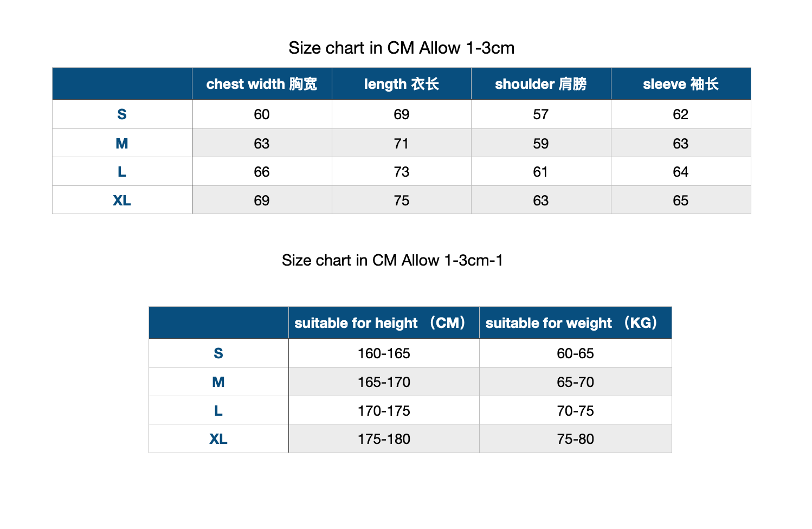Select the 'suitable for height (CM)' header
This screenshot has height=529, width=812.
tap(383, 323)
